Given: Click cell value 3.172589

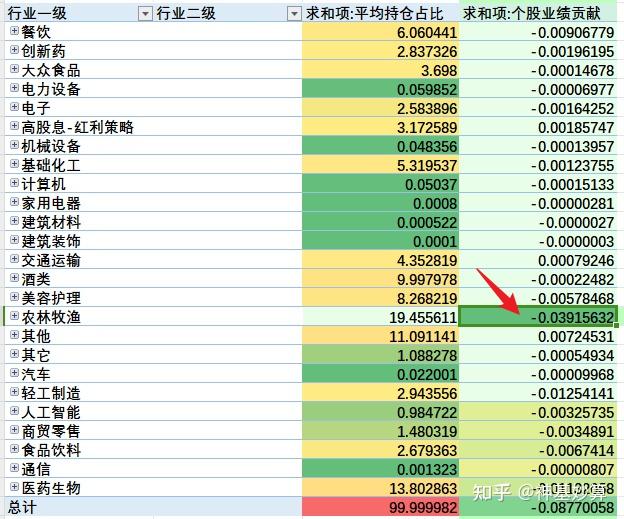Looking at the screenshot, I should 427,128.
